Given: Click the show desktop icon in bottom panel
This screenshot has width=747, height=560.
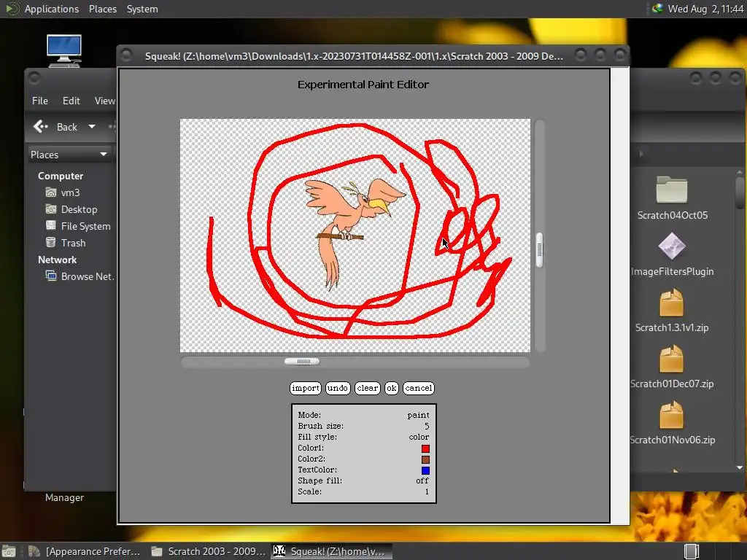Looking at the screenshot, I should (x=9, y=551).
